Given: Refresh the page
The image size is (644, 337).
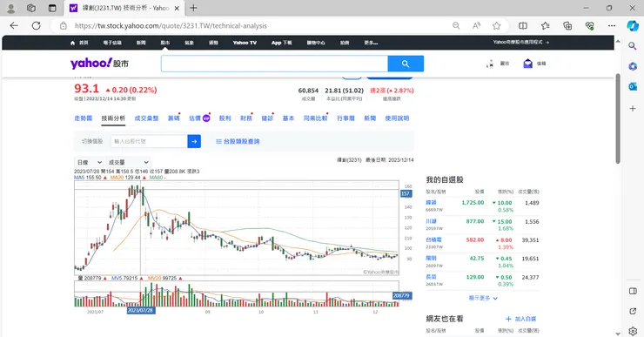Looking at the screenshot, I should pyautogui.click(x=37, y=25).
